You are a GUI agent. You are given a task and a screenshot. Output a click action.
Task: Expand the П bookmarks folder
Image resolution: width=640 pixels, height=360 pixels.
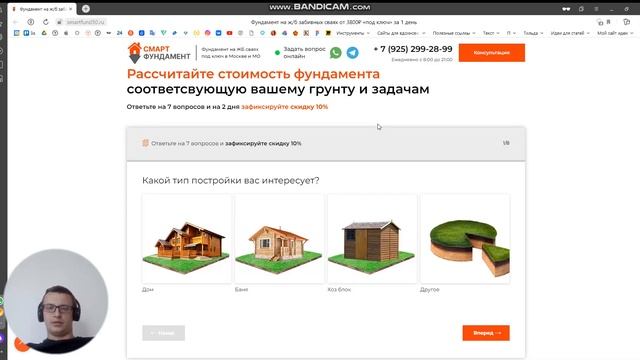511,33
